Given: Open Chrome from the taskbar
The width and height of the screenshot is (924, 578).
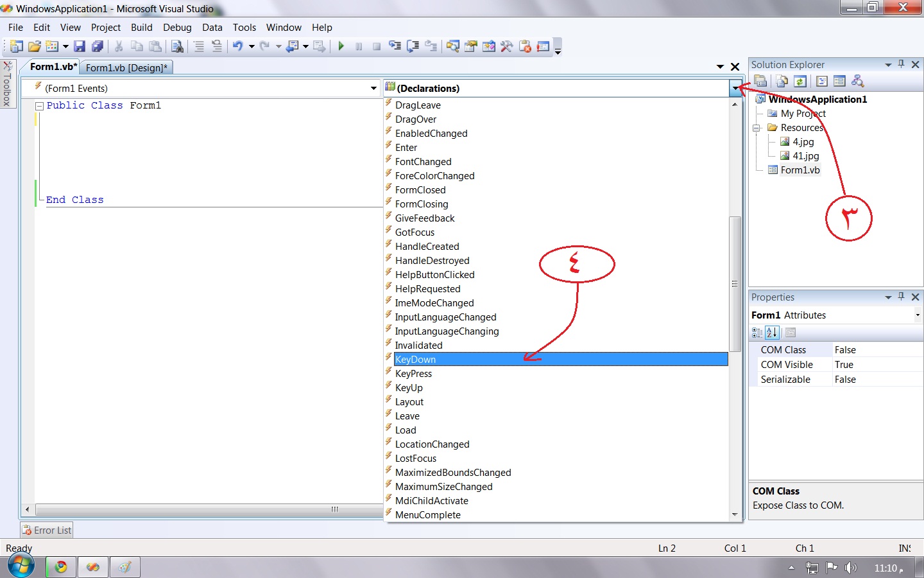Looking at the screenshot, I should click(61, 567).
